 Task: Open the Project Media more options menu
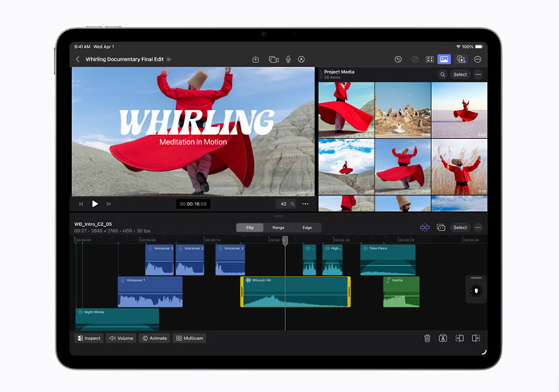tap(478, 74)
